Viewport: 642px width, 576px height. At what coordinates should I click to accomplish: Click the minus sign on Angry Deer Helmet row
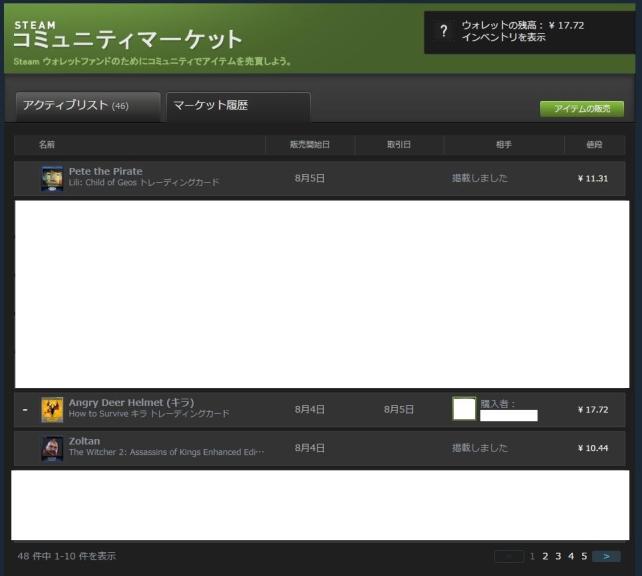click(25, 409)
